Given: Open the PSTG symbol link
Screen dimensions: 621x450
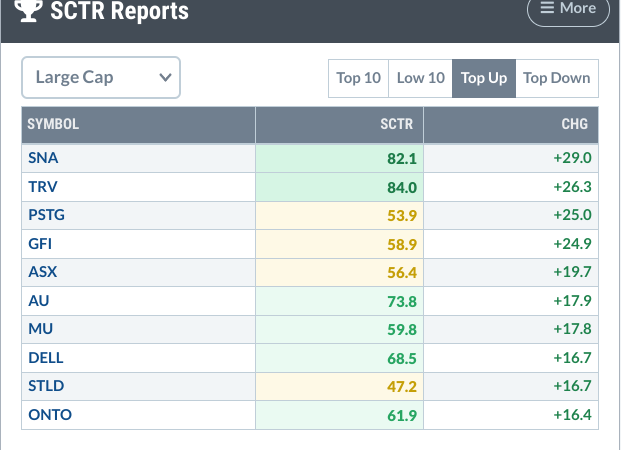Looking at the screenshot, I should (46, 215).
